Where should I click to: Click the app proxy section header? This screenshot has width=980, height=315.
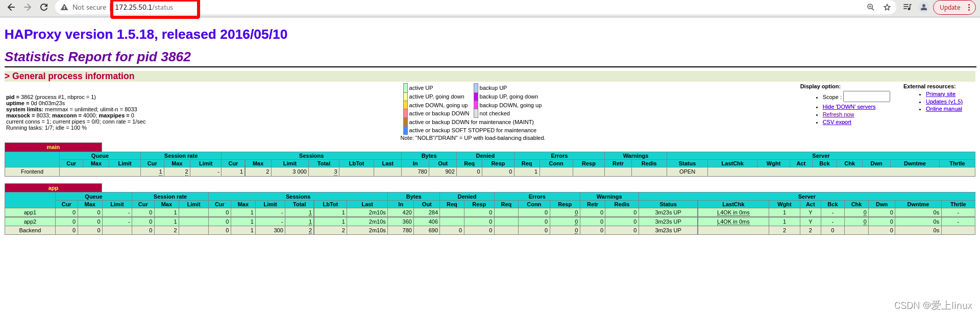(53, 188)
